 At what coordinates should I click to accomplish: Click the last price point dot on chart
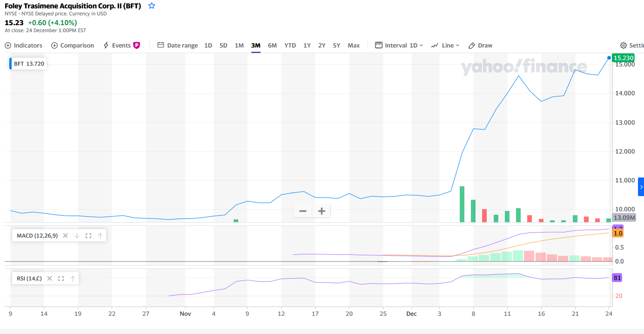609,58
